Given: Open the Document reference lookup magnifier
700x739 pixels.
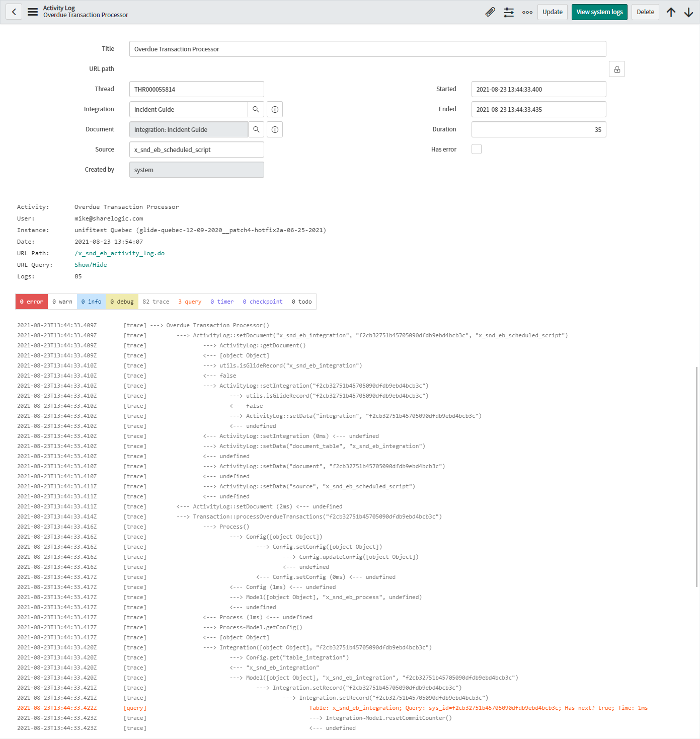Looking at the screenshot, I should click(256, 129).
